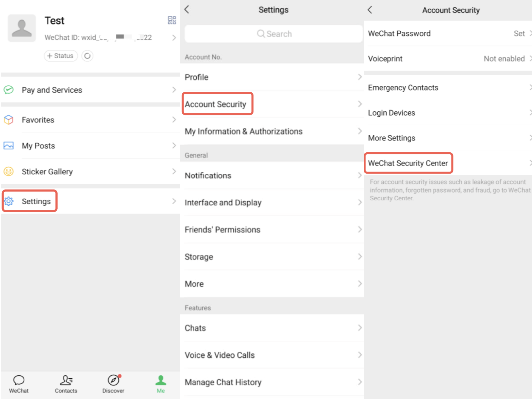The height and width of the screenshot is (399, 532).
Task: Click the WeChat ID row chevron
Action: 174,38
